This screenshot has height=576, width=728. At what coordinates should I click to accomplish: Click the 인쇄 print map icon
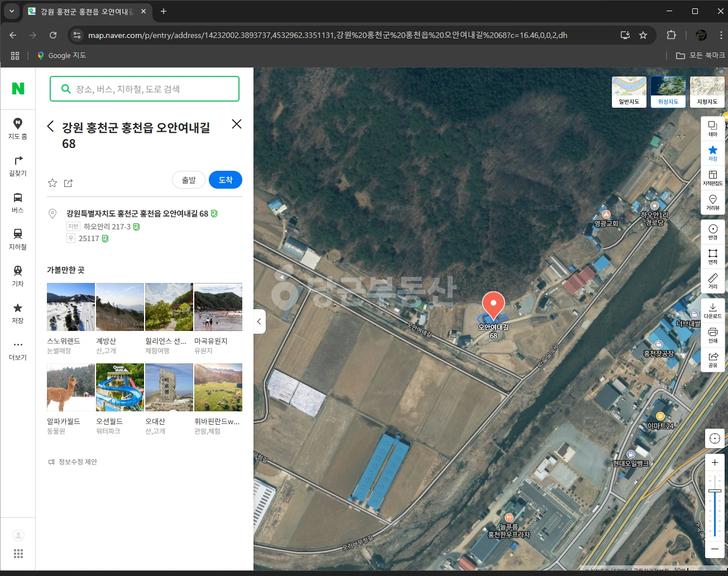click(x=713, y=335)
